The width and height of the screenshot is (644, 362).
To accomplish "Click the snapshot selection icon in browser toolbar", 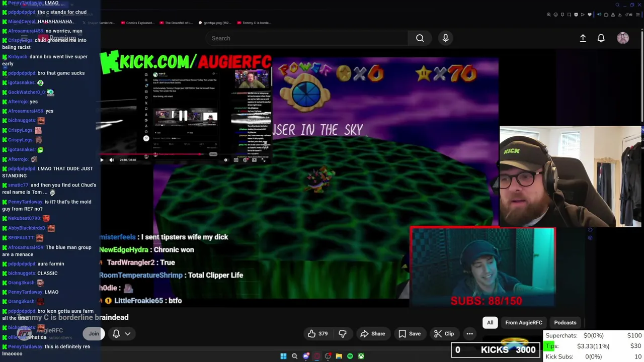I will click(x=569, y=15).
